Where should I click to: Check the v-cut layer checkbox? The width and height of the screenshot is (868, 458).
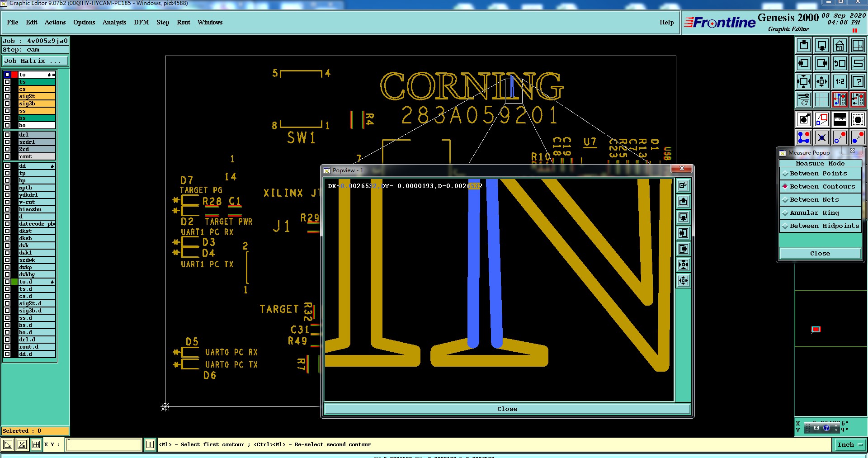point(7,202)
